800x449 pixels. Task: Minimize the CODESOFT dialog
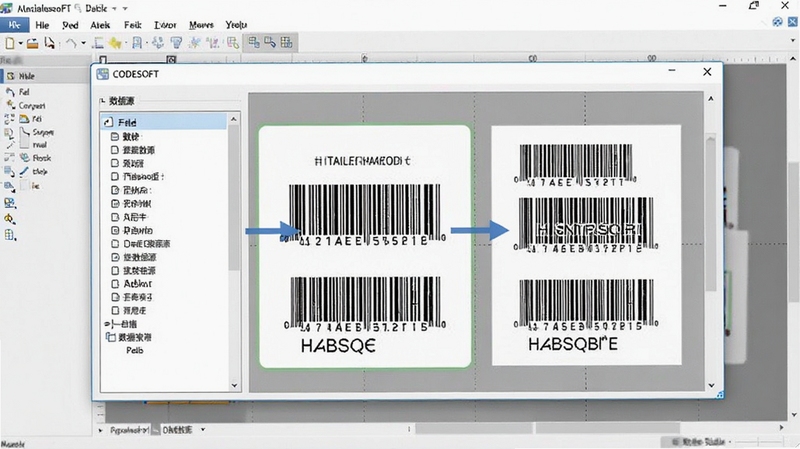tap(672, 70)
